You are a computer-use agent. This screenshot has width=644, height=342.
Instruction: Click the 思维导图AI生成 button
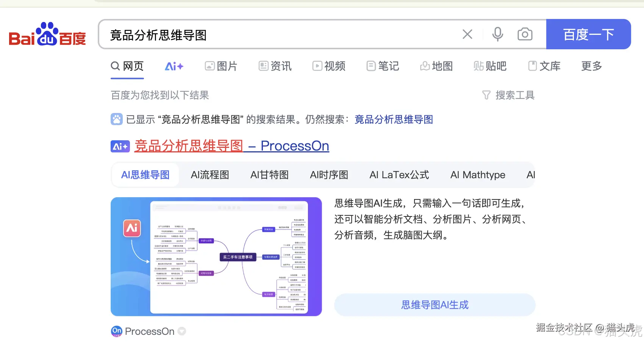pos(435,304)
